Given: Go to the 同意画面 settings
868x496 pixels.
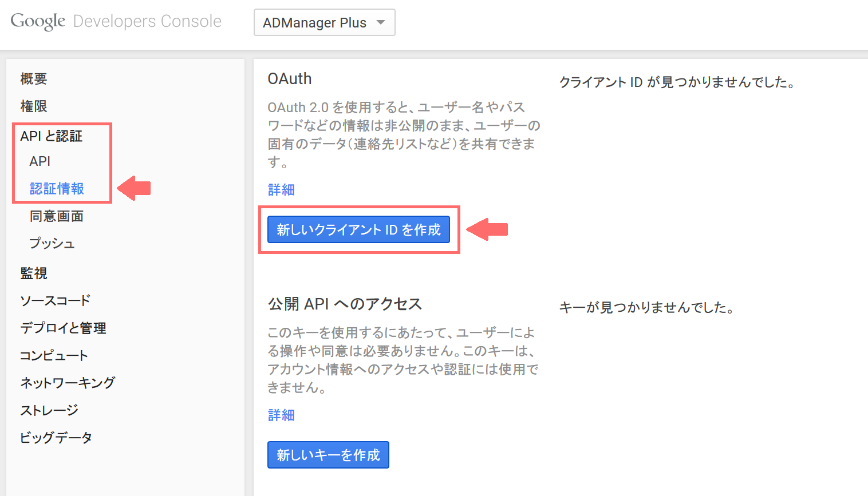Looking at the screenshot, I should pos(56,216).
